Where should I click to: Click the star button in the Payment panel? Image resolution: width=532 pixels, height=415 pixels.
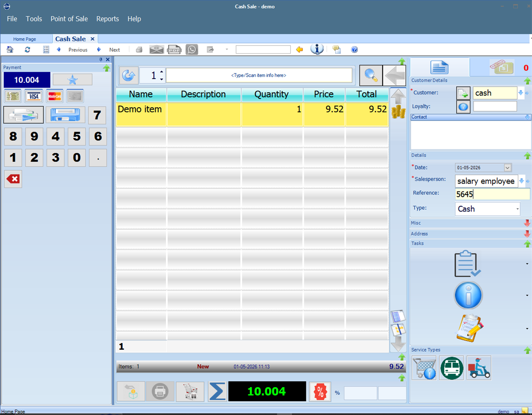click(x=73, y=79)
